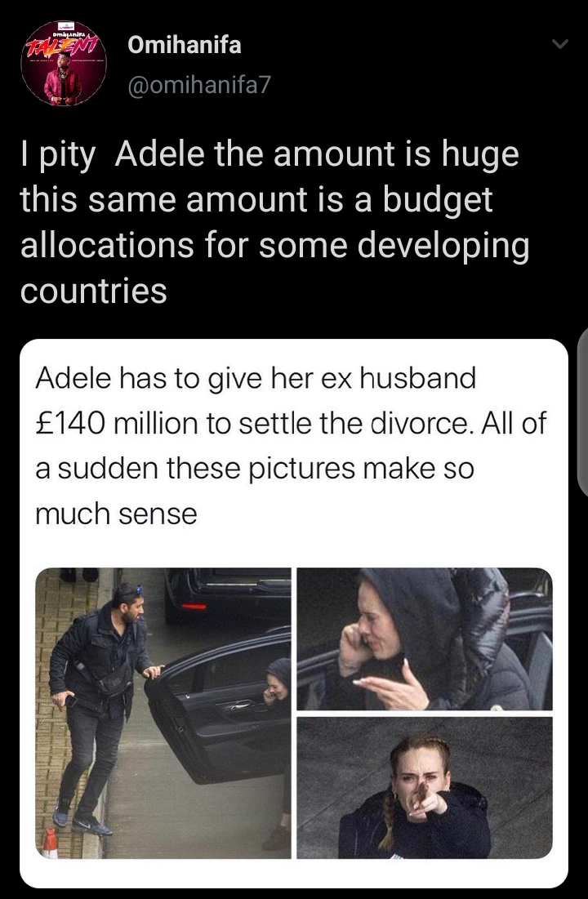
Task: Tap the 'much sense' line in quoted card
Action: [116, 514]
